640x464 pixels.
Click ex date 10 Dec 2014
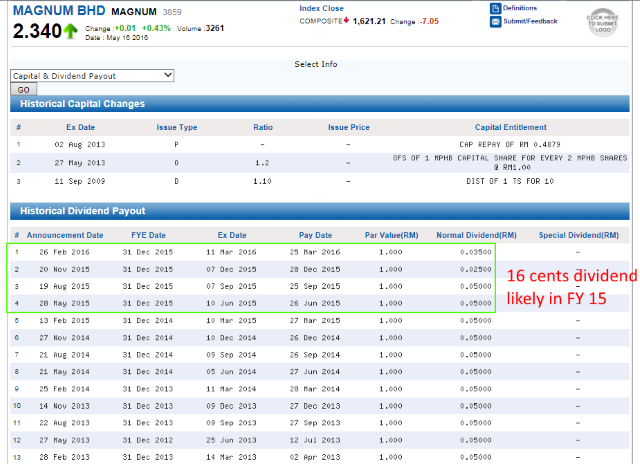[x=231, y=338]
